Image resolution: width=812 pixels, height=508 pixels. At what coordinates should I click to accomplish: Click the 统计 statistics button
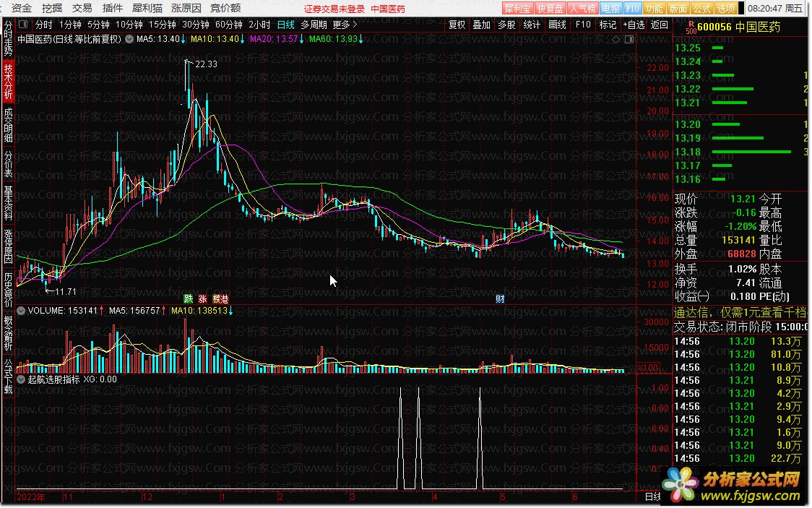point(532,25)
